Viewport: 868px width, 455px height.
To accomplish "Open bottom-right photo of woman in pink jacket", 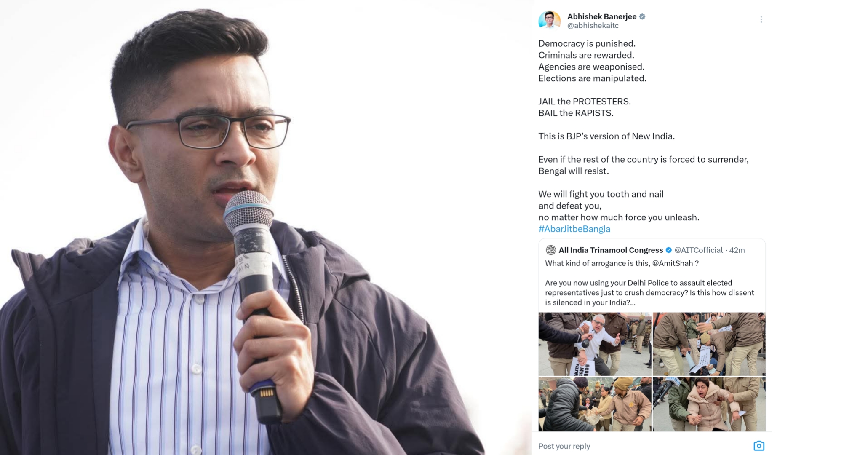I will (x=709, y=404).
